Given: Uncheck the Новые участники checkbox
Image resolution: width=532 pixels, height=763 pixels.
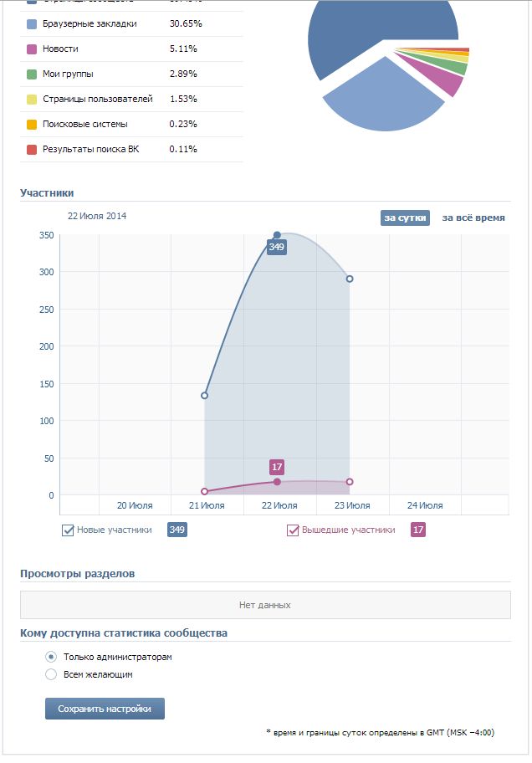Looking at the screenshot, I should (68, 530).
